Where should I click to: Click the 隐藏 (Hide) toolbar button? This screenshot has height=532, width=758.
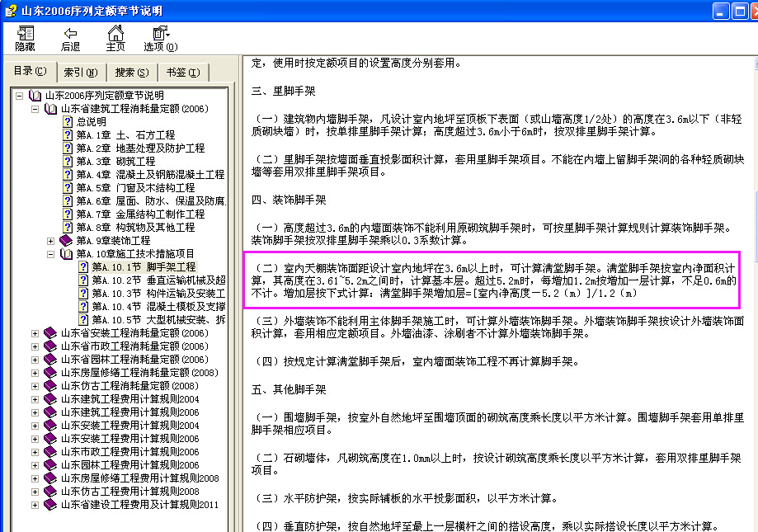click(25, 39)
